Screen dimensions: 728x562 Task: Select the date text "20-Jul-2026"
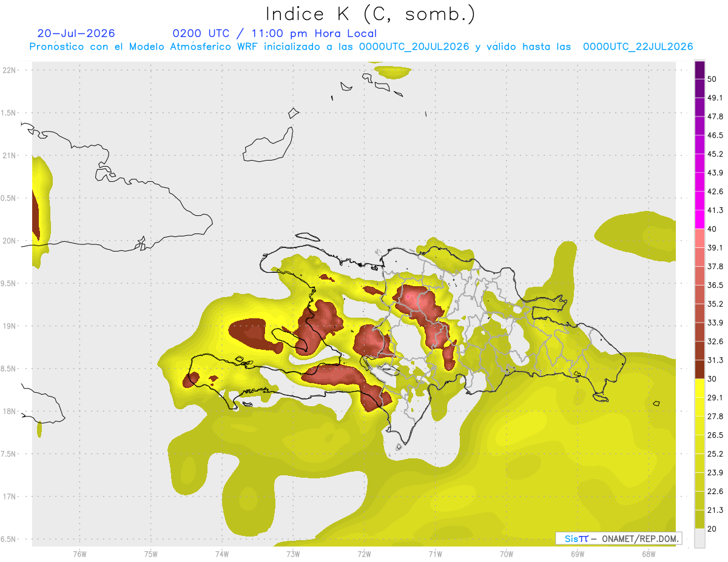coord(76,33)
